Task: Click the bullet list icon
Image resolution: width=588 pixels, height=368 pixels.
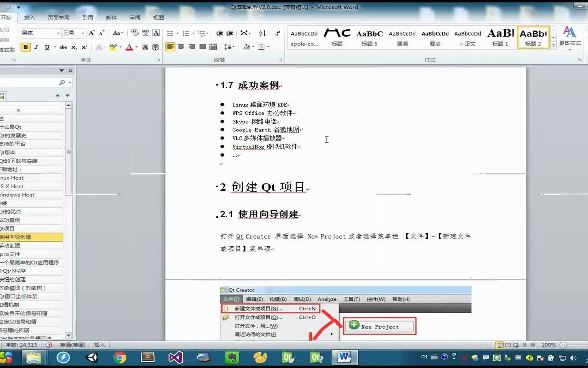Action: click(x=170, y=33)
